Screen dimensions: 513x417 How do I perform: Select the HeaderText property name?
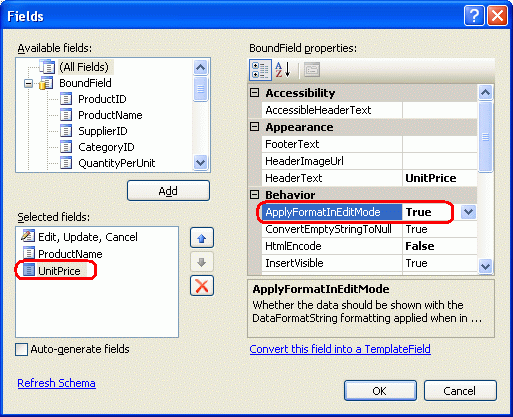[332, 178]
